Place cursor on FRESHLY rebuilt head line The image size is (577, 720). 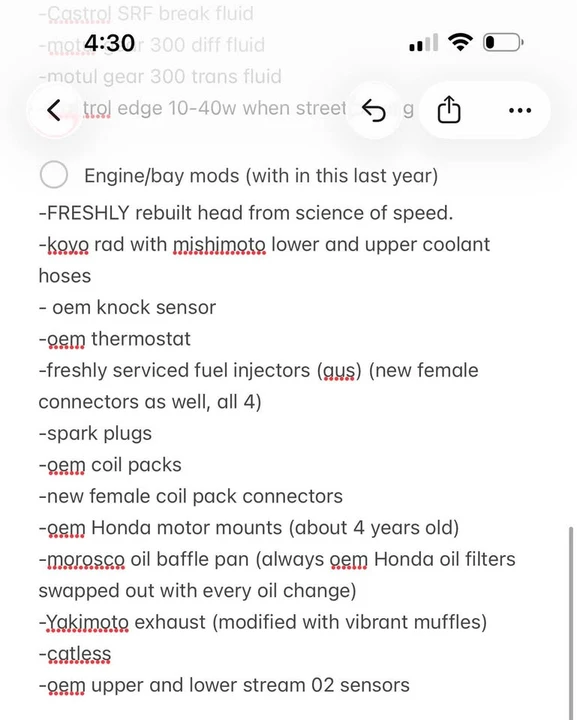[x=246, y=213]
